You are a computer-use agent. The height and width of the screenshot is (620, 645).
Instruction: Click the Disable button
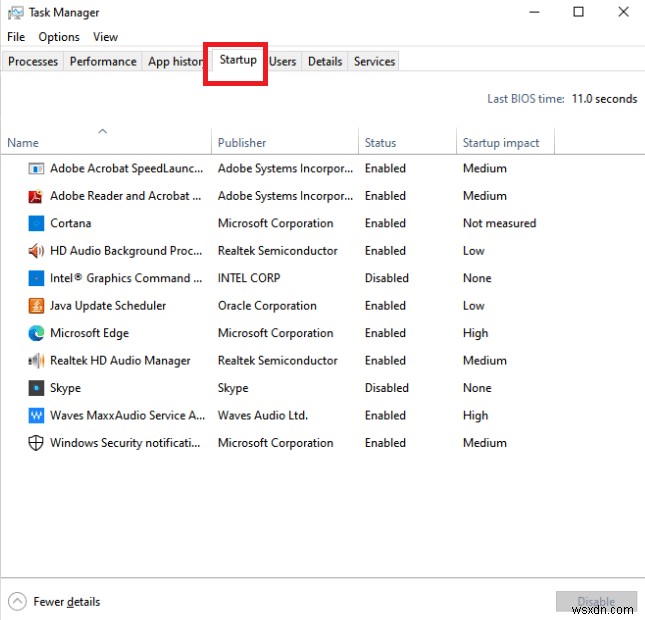tap(596, 601)
